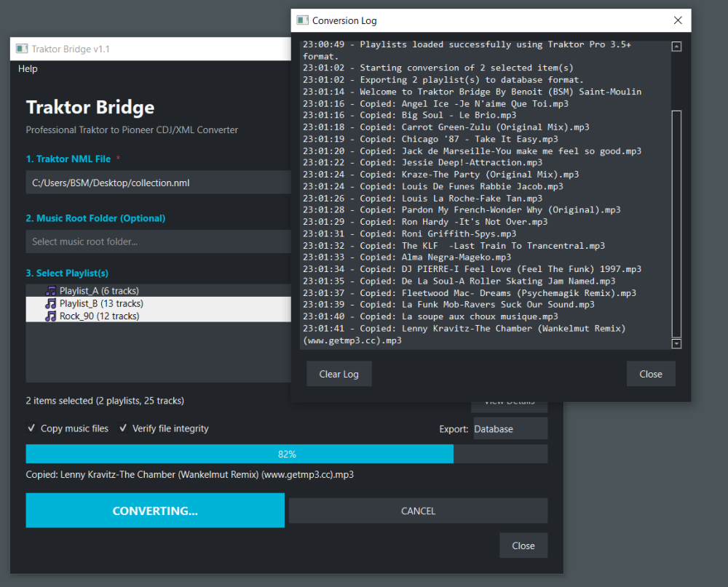728x587 pixels.
Task: Click the '1. Traktor NML File' label
Action: click(x=68, y=159)
